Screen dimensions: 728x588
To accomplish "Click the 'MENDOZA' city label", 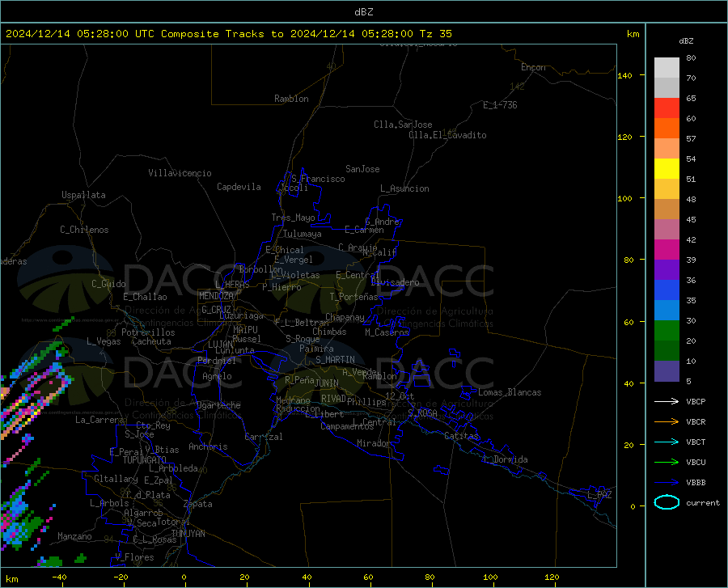I will point(216,296).
